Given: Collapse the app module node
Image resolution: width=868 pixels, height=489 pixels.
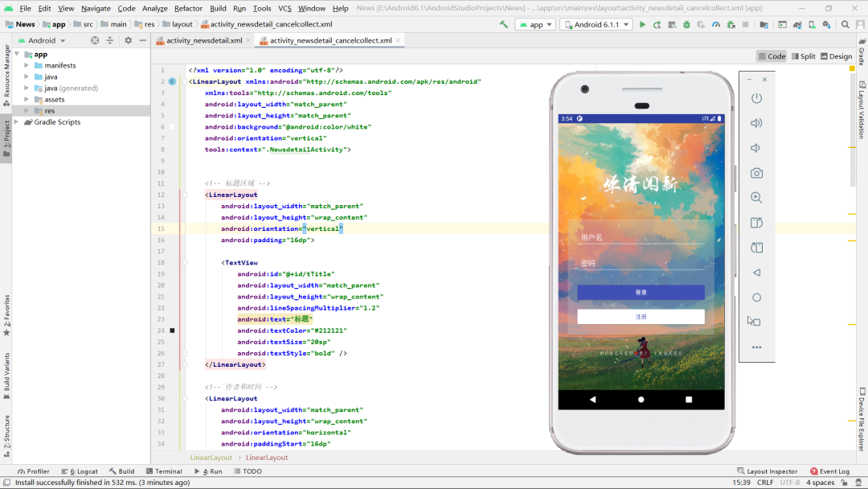Looking at the screenshot, I should 17,54.
